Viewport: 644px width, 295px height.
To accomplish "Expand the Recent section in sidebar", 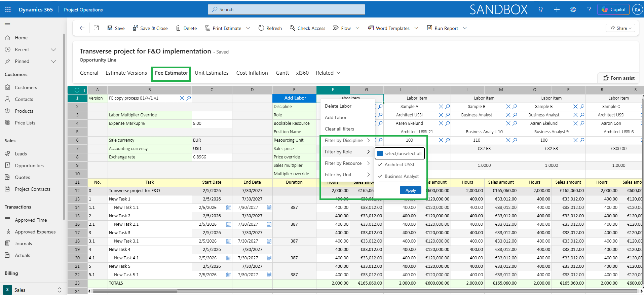I will (x=53, y=49).
